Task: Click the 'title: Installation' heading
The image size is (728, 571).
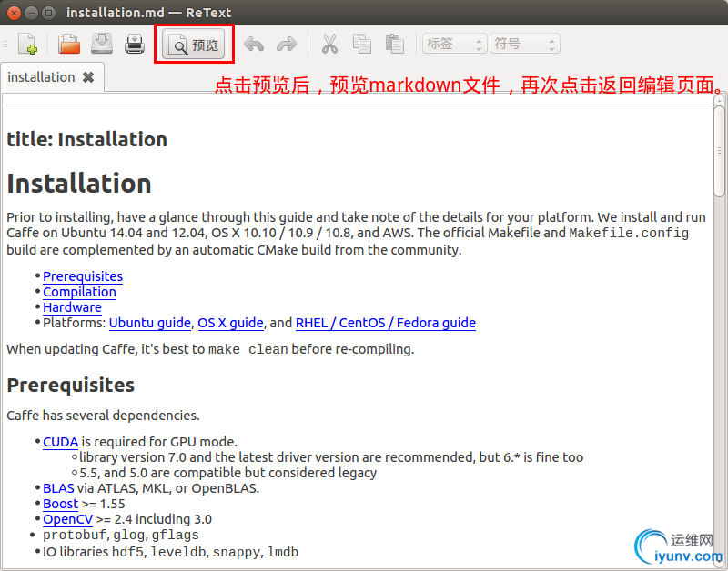Action: click(86, 140)
